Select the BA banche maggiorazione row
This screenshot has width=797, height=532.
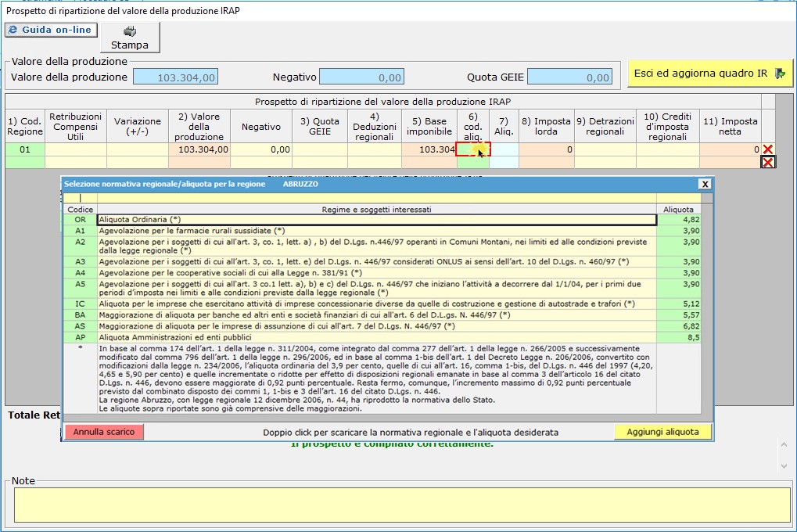tap(377, 315)
